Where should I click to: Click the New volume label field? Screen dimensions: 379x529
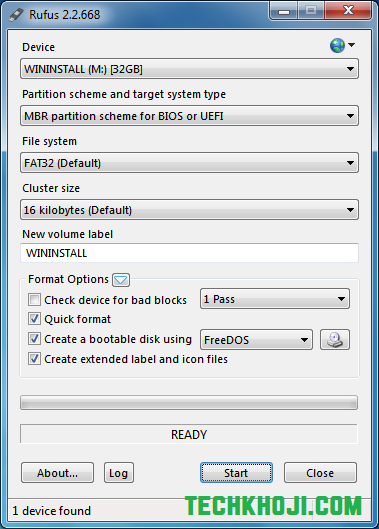(x=189, y=253)
